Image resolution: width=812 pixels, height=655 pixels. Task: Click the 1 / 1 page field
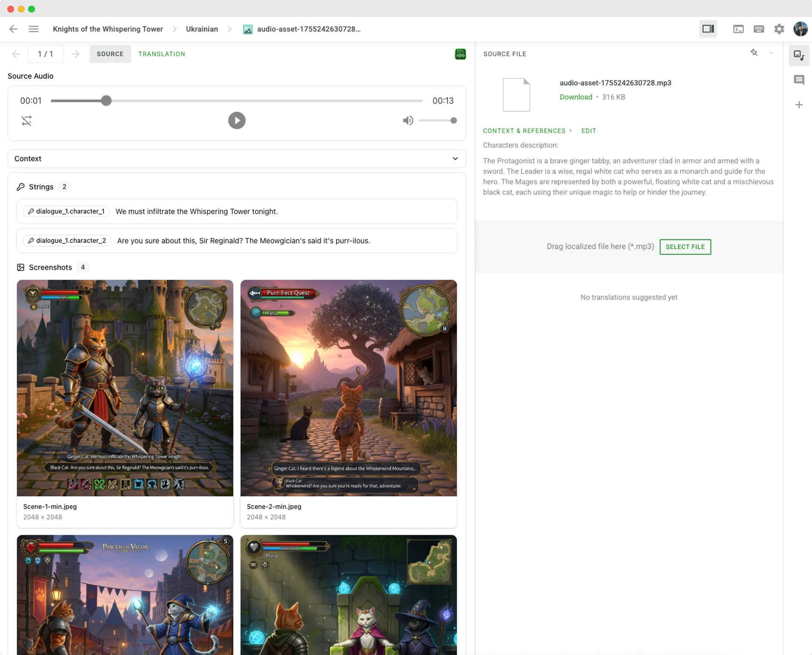point(45,54)
